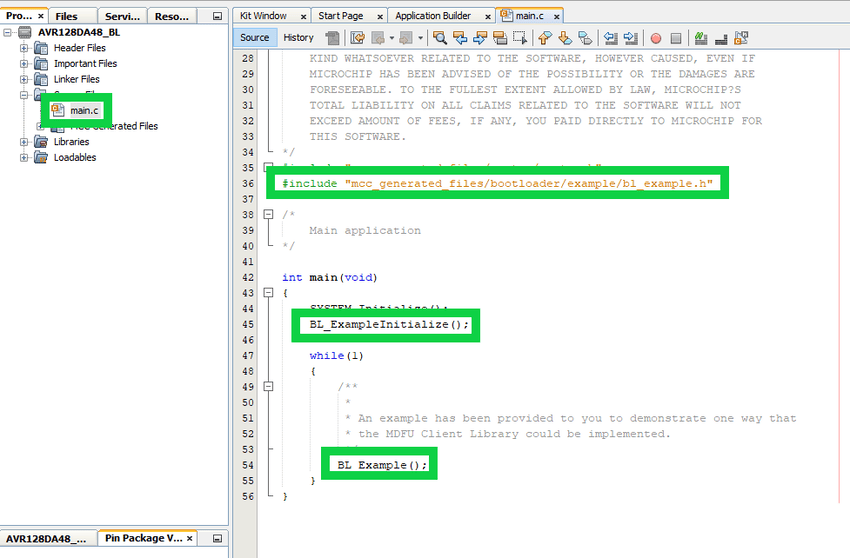
Task: Click the Toggle Rectangular Selection icon
Action: click(x=520, y=38)
